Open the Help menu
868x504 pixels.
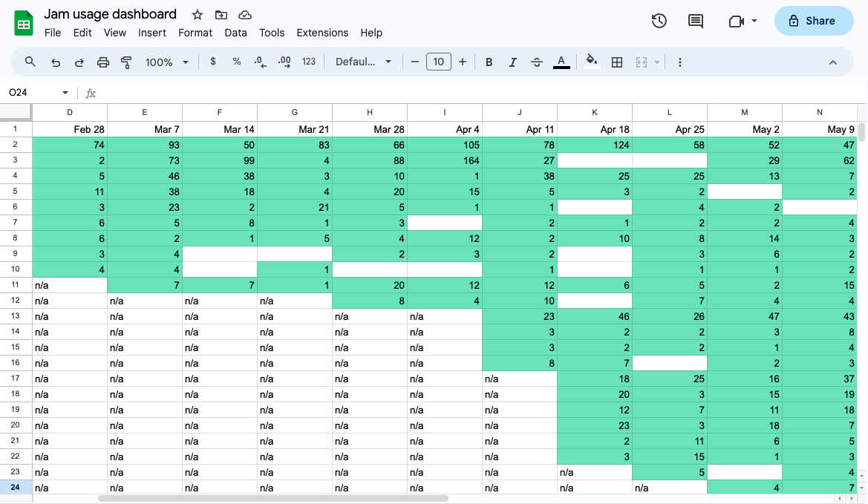(371, 33)
